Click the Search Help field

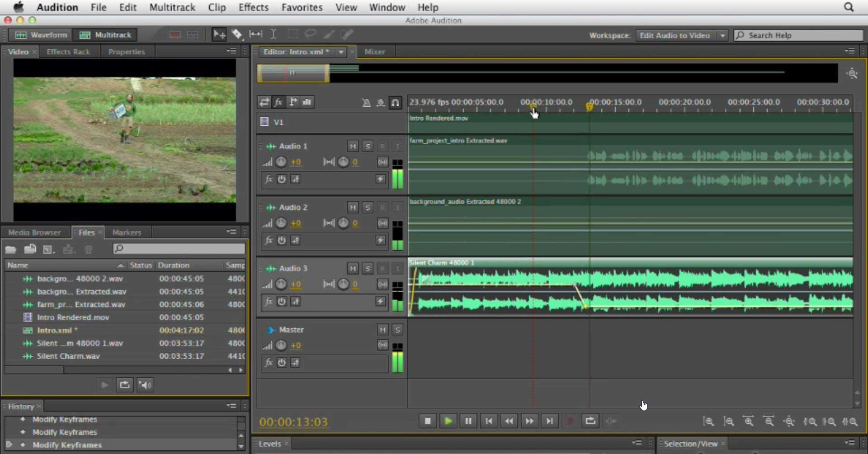coord(798,35)
